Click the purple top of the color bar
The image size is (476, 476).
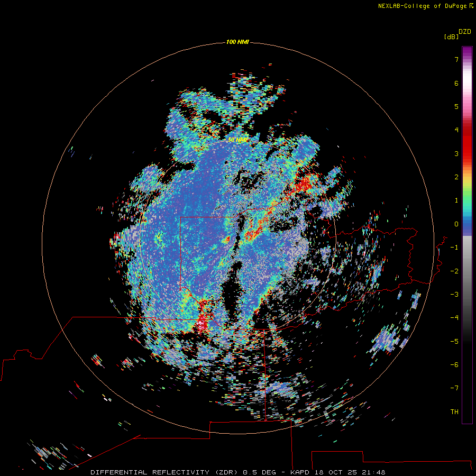point(467,52)
